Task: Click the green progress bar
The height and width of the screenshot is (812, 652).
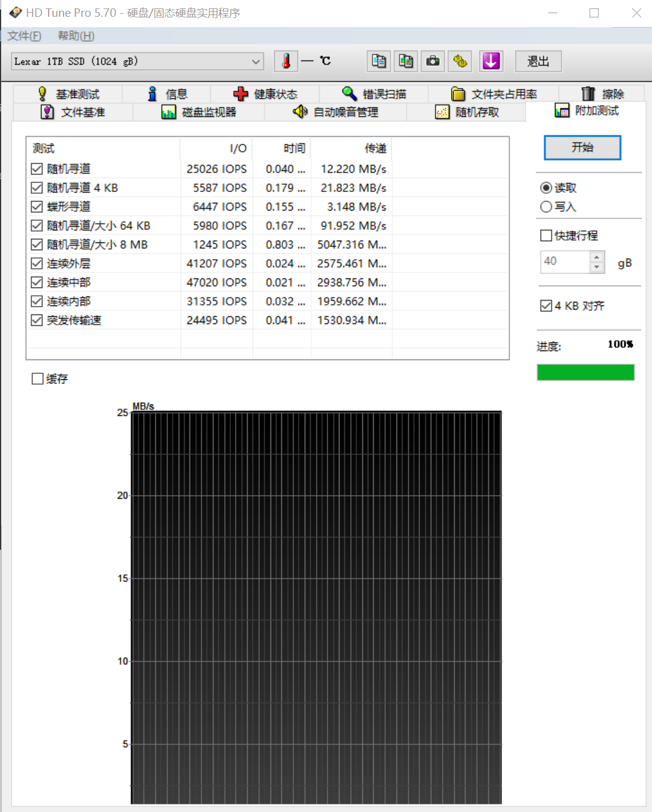Action: click(x=585, y=372)
